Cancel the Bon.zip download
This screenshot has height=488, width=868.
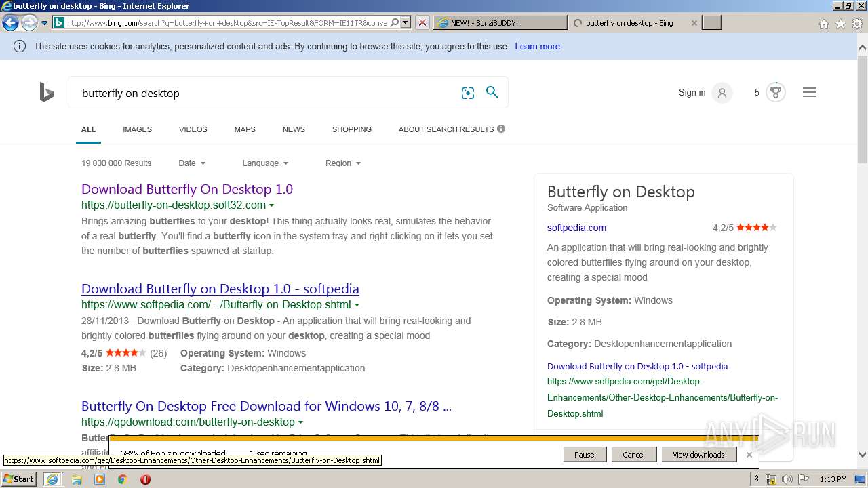pos(633,455)
